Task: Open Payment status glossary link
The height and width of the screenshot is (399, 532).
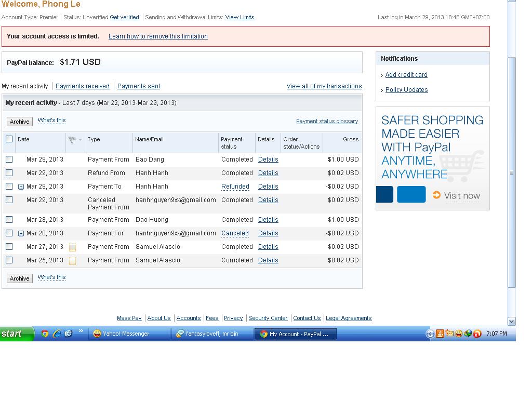Action: pyautogui.click(x=327, y=121)
